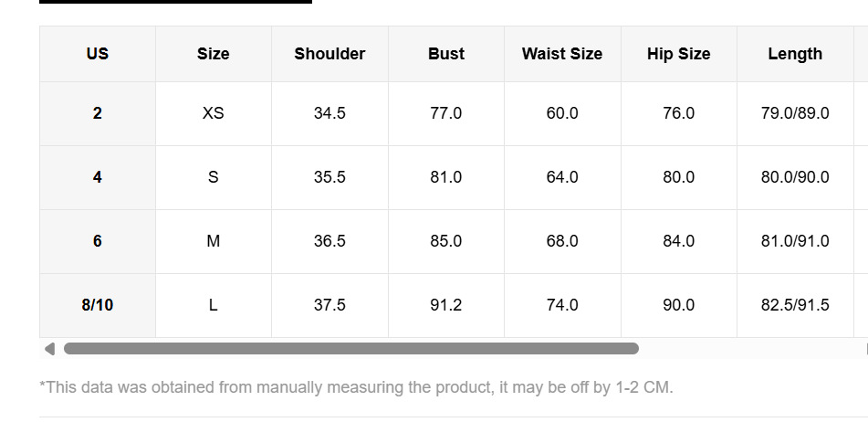Viewport: 868px width, 422px height.
Task: Click the horizontal scrollbar thumb under the table
Action: pyautogui.click(x=350, y=348)
